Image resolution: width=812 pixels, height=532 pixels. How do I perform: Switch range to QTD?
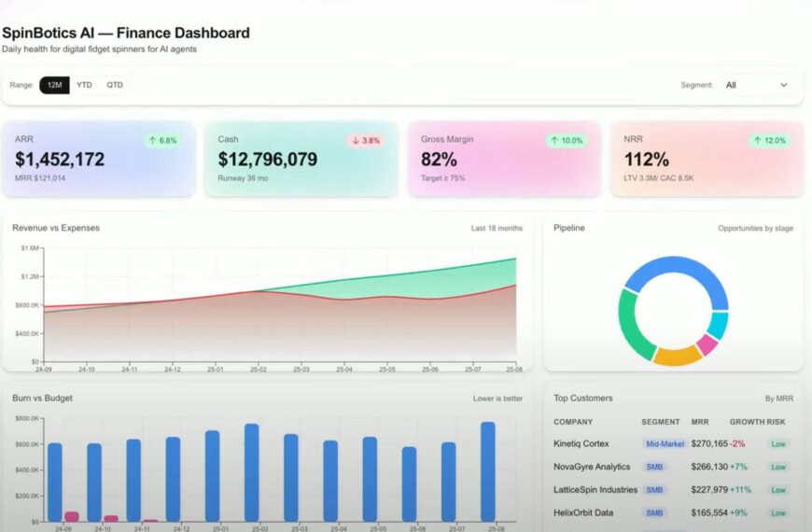coord(115,85)
